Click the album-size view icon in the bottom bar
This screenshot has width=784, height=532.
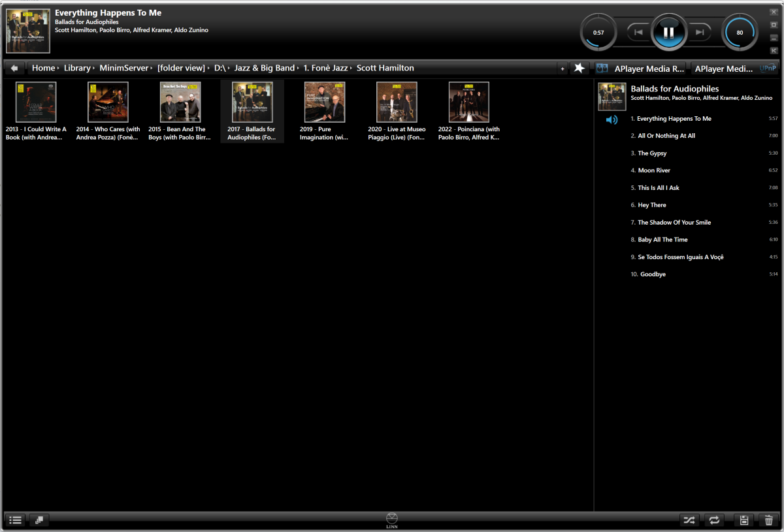pos(39,520)
